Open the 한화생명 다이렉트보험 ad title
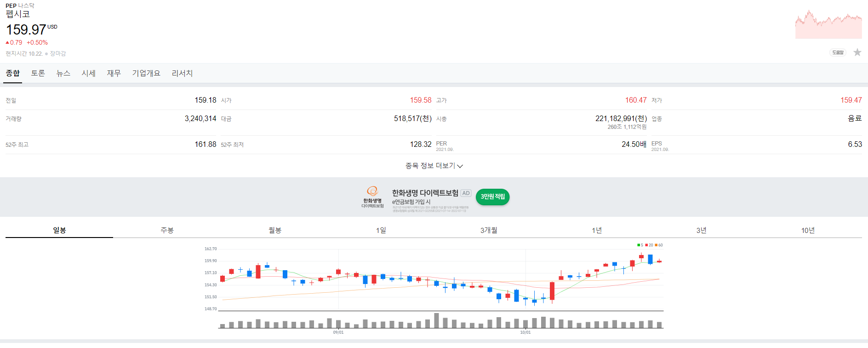This screenshot has width=868, height=348. pos(425,193)
